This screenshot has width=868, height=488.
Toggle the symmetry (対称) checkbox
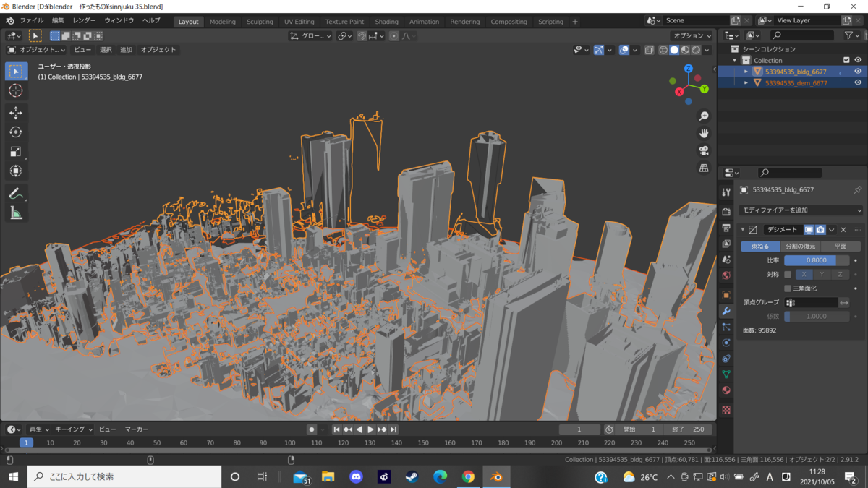coord(788,275)
